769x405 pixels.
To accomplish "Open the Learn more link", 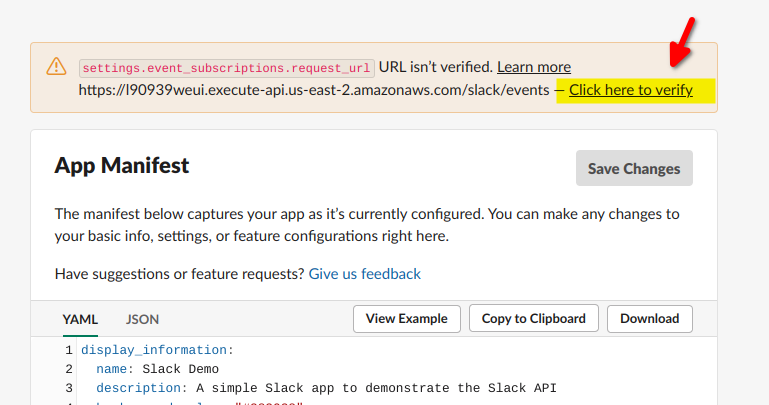I will tap(534, 67).
